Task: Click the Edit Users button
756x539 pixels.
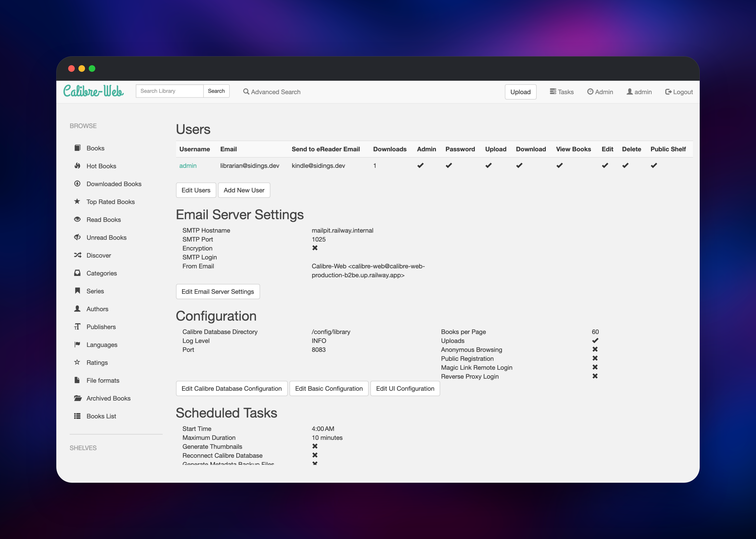Action: tap(196, 190)
